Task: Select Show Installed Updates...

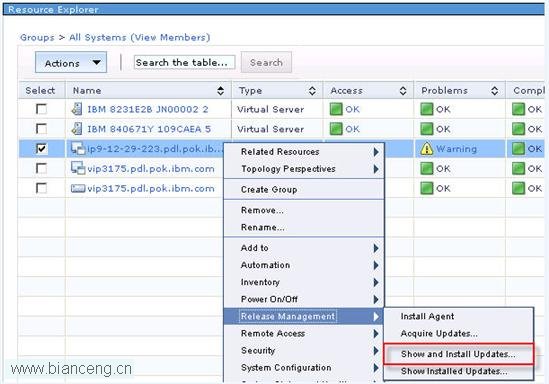Action: coord(459,371)
